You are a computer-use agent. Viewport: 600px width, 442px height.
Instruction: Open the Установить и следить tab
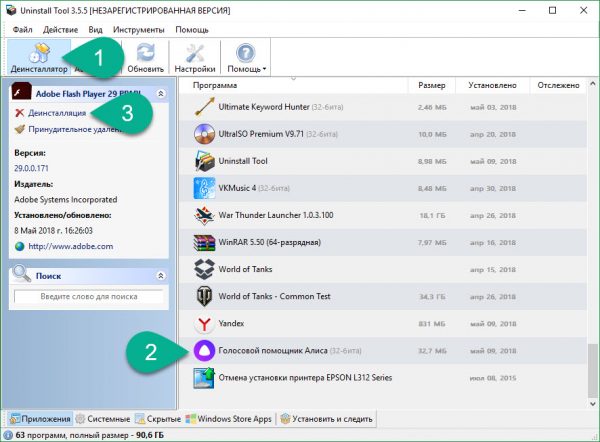[x=326, y=419]
